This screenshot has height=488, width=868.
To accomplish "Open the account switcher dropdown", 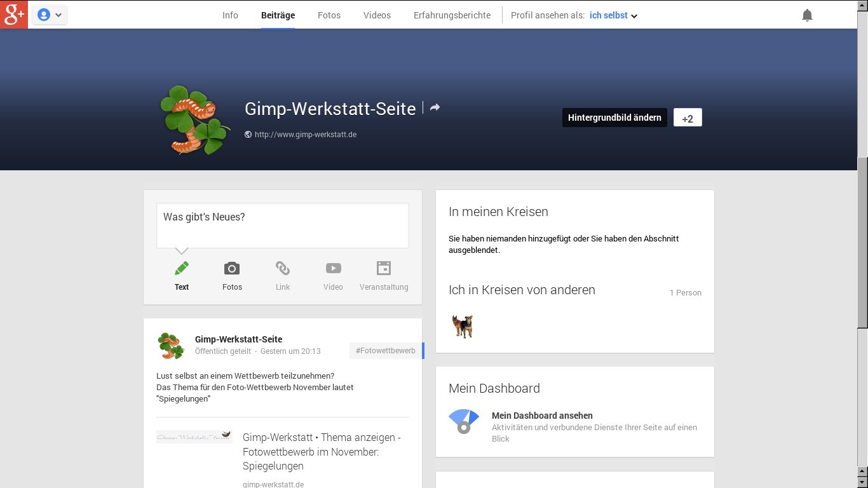I will point(50,15).
